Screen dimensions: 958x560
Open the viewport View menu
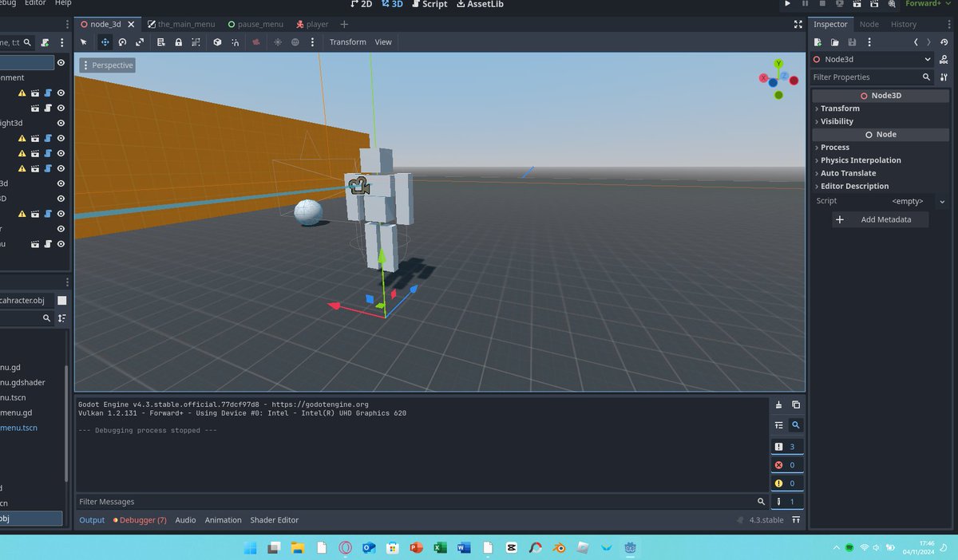point(383,42)
